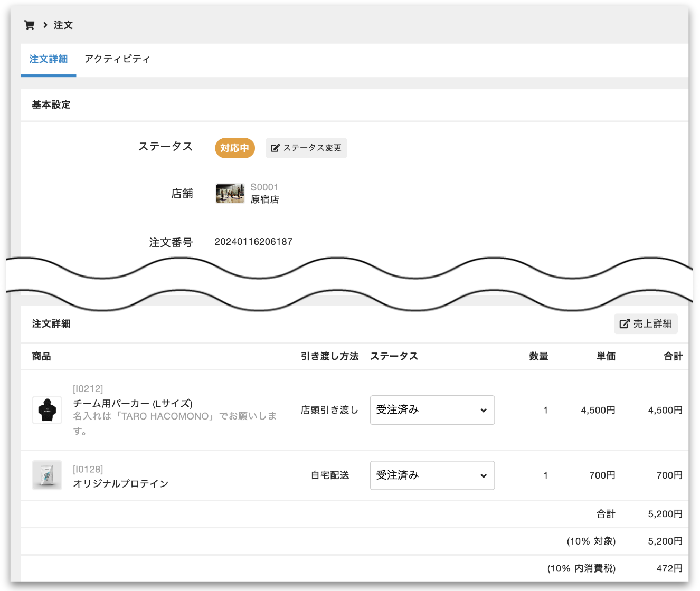Click the オリジナルプロテイン product name
The width and height of the screenshot is (700, 591).
(x=121, y=484)
